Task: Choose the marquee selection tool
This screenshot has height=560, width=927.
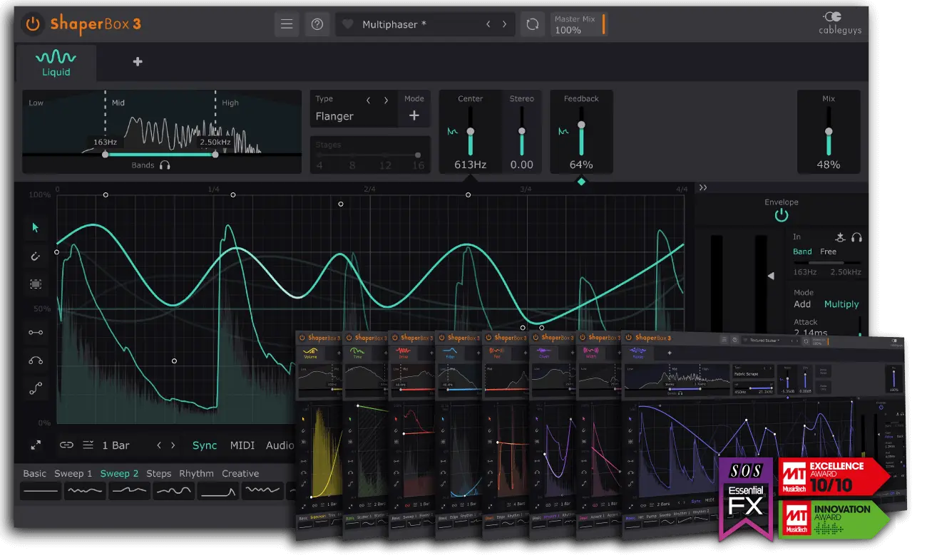Action: (x=36, y=284)
